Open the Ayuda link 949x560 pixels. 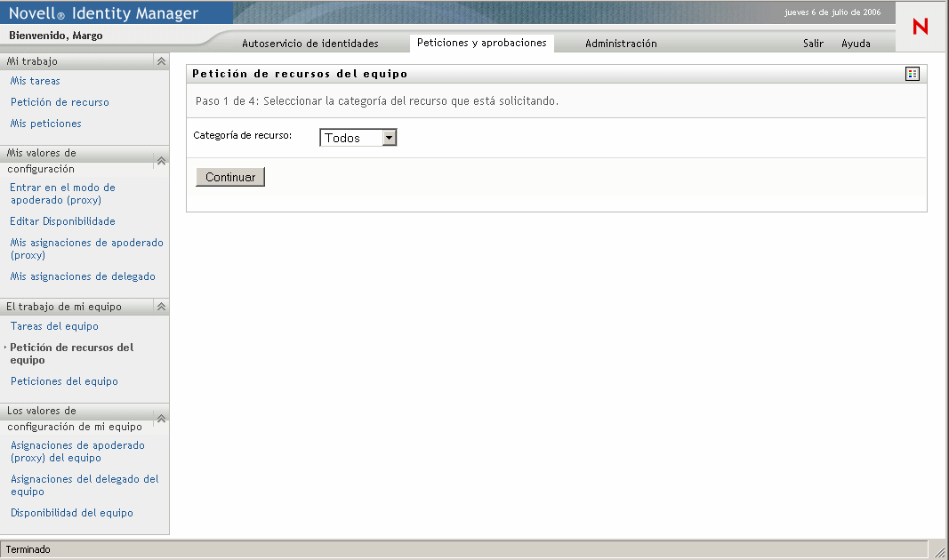coord(856,44)
